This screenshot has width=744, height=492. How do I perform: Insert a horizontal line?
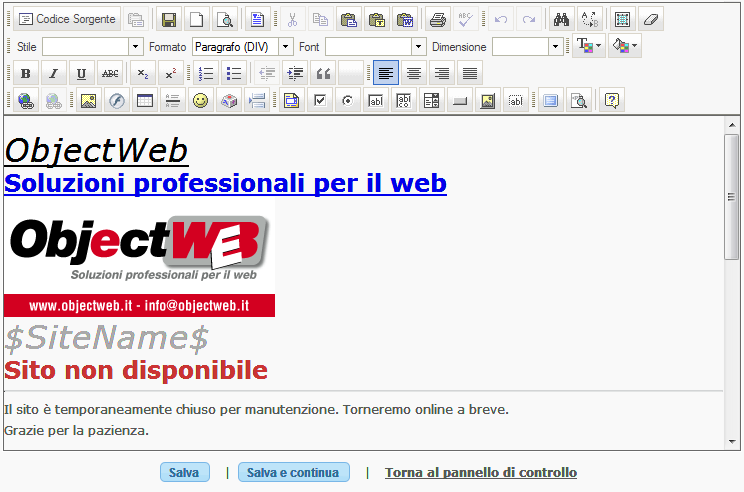pyautogui.click(x=173, y=100)
